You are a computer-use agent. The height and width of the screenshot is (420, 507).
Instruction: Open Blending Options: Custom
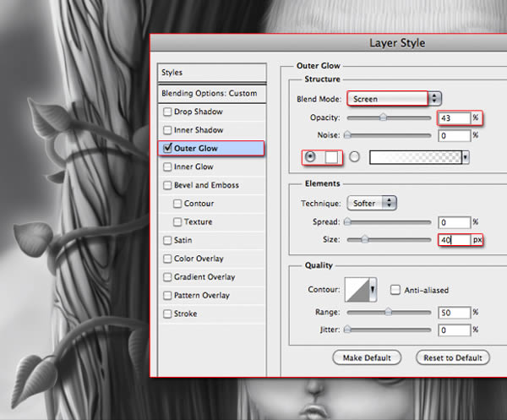pos(212,94)
